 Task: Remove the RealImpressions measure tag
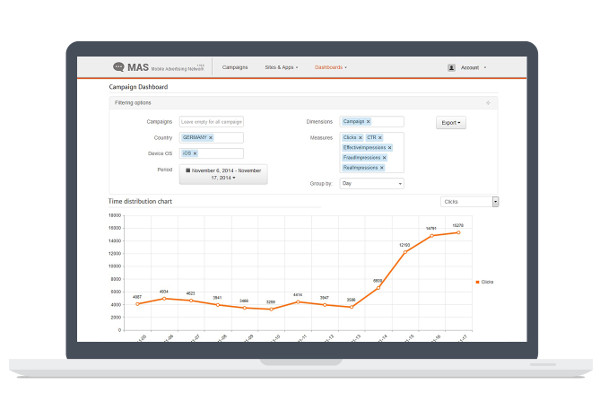382,168
